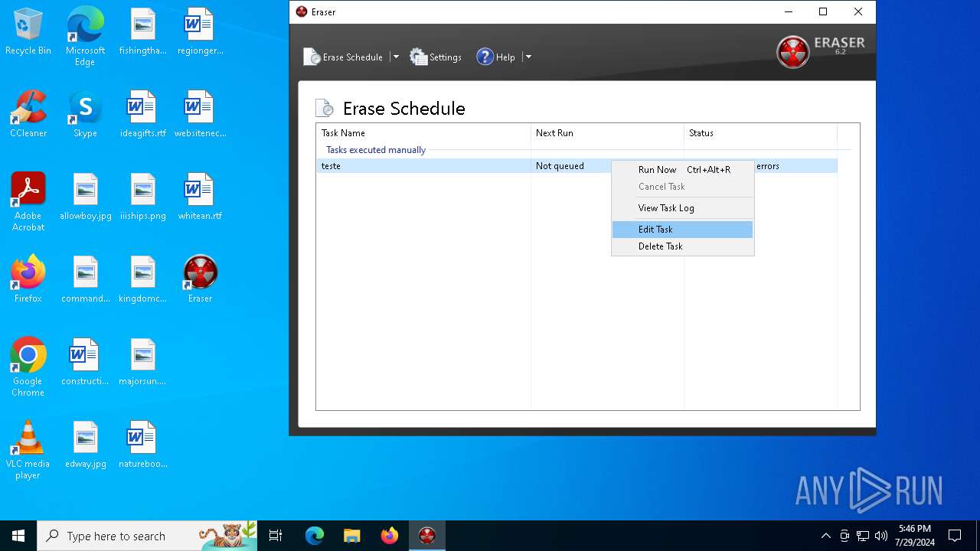The width and height of the screenshot is (980, 551).
Task: Open the taskbar clock and date
Action: tap(915, 536)
